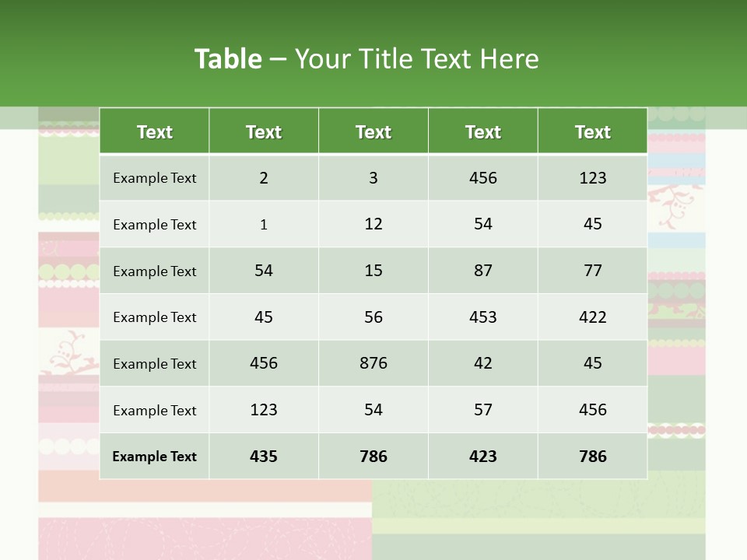Screen dimensions: 747x560
Task: Click the cell with value 422
Action: coord(592,317)
